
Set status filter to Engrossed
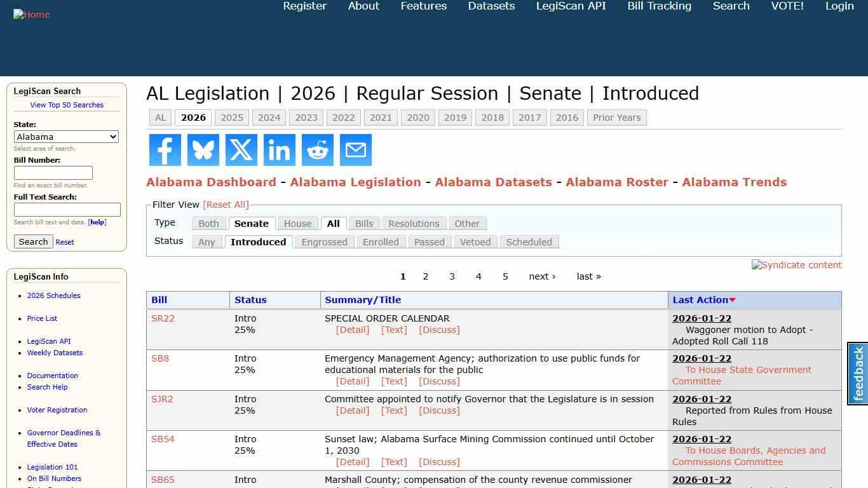[324, 242]
